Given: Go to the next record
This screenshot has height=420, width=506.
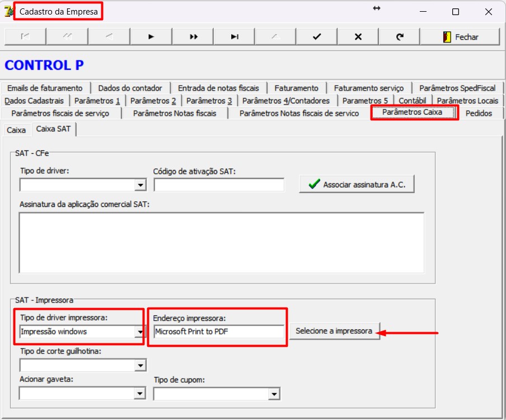Looking at the screenshot, I should click(x=151, y=37).
